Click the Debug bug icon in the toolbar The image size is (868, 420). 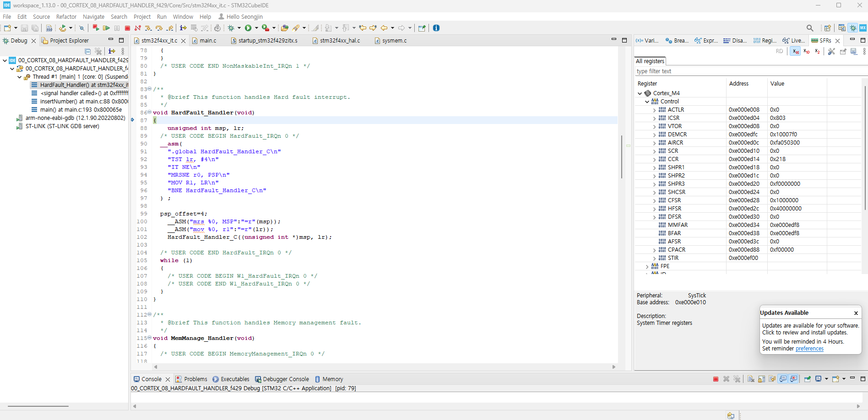(231, 28)
